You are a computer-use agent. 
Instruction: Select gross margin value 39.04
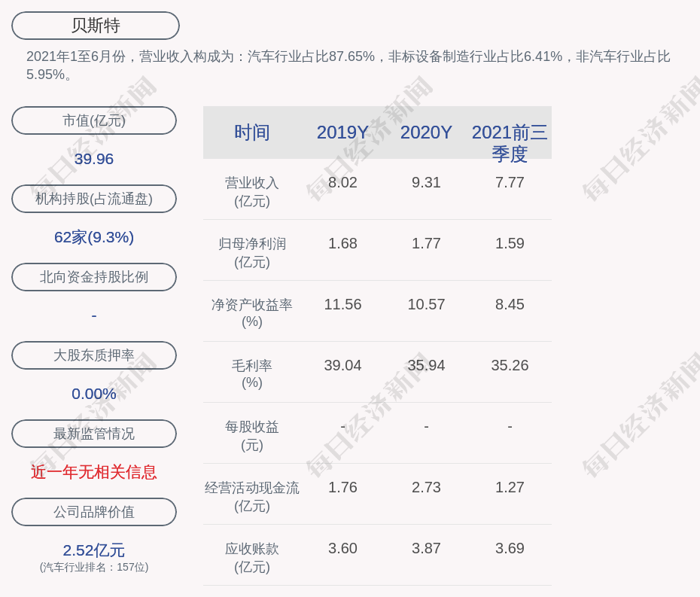(x=342, y=365)
